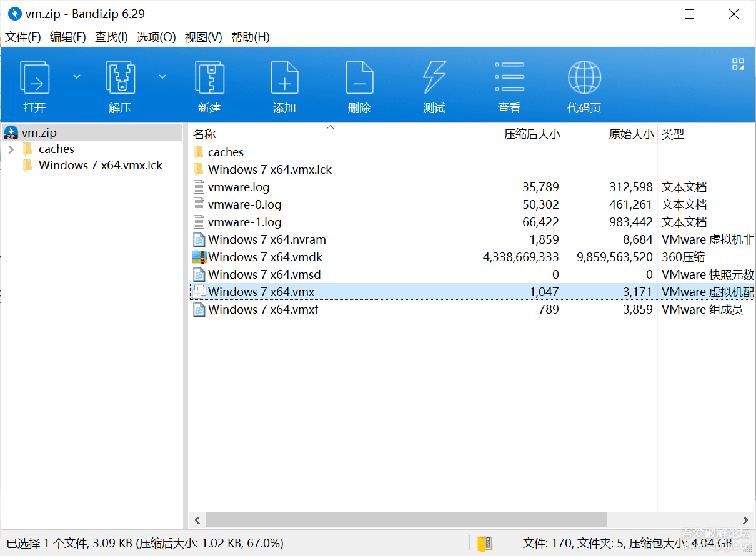756x556 pixels.
Task: Click the vmxf VMware file icon
Action: coord(199,309)
